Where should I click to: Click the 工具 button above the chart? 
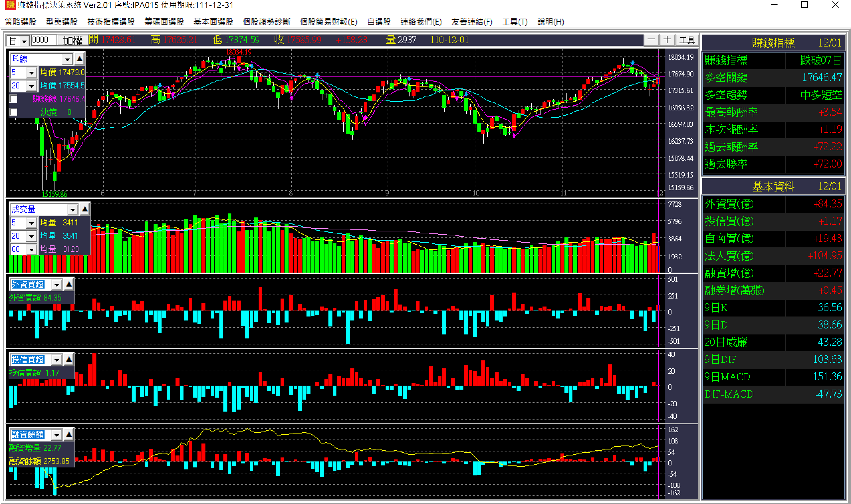point(687,41)
